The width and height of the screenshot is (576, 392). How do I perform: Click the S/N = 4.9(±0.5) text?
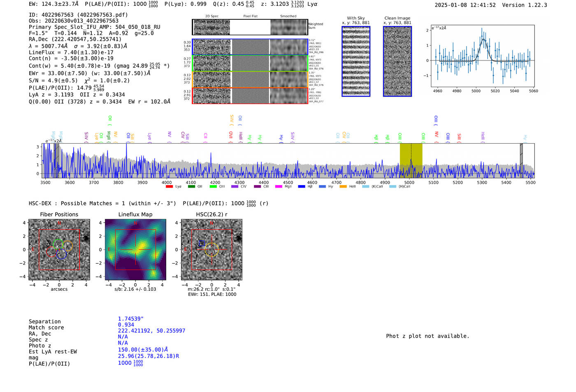(x=53, y=81)
